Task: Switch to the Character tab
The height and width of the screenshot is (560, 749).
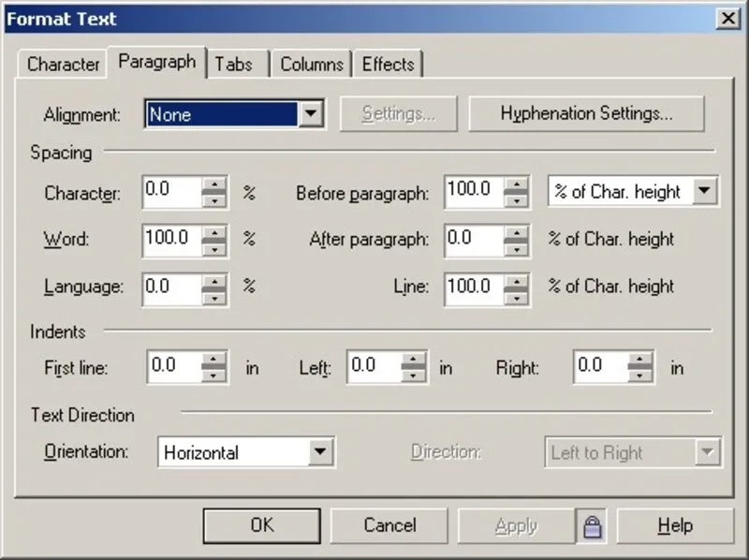Action: coord(62,65)
